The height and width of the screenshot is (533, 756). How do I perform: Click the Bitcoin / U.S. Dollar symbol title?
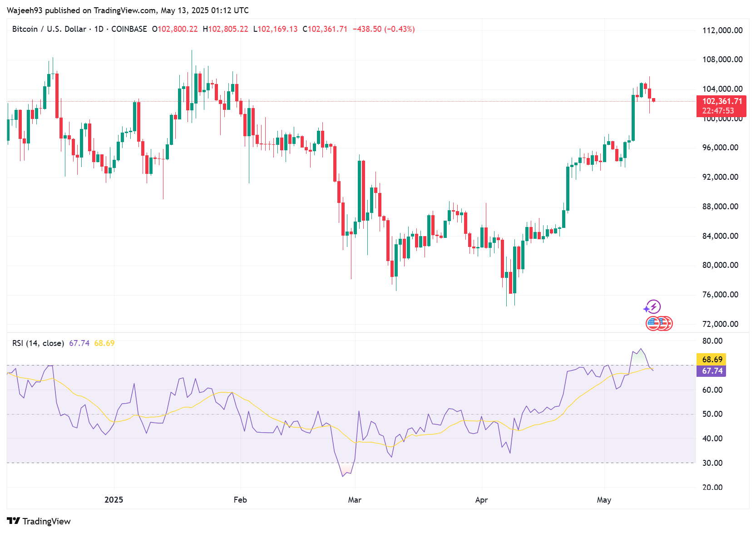49,29
